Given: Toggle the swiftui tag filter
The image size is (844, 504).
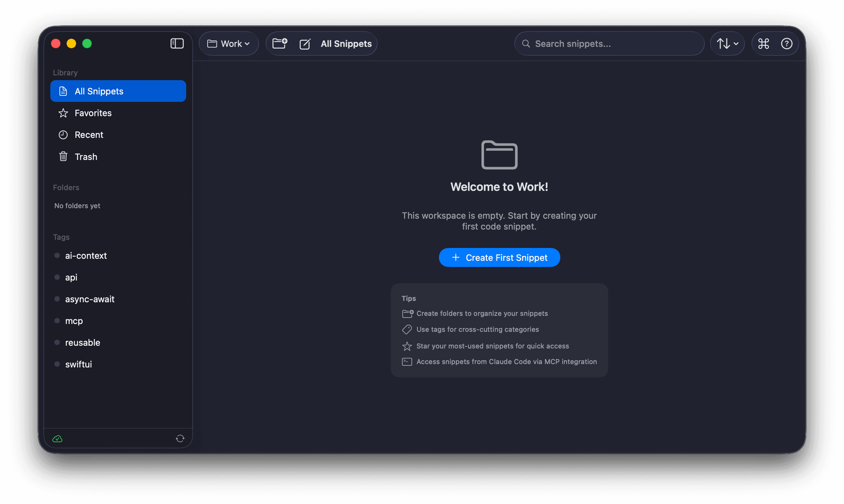Looking at the screenshot, I should pos(78,364).
